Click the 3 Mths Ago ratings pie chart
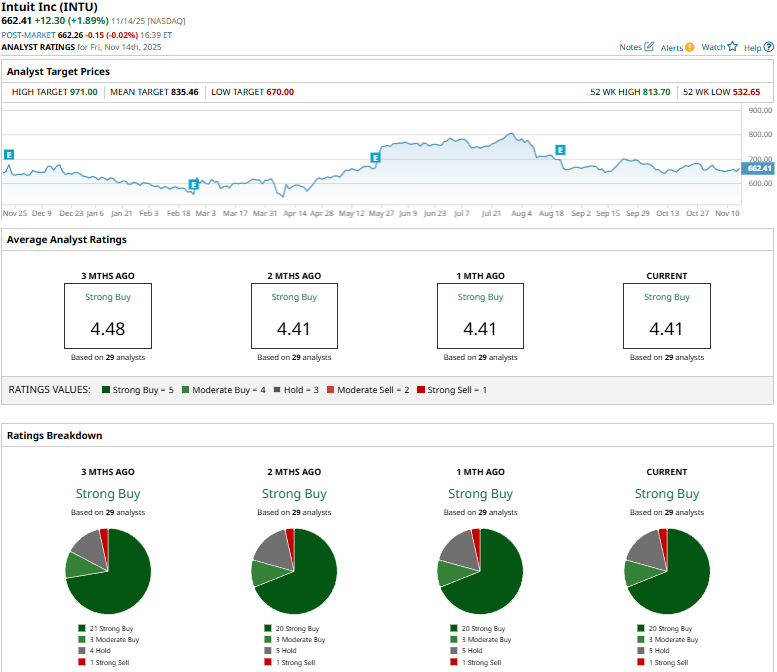Viewport: 777px width, 672px height. 108,571
